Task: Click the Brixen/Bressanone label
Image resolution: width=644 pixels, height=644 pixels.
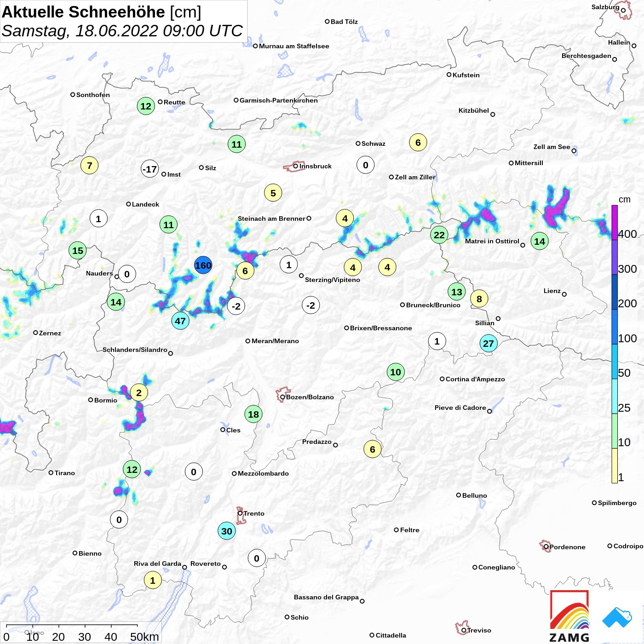Action: point(381,328)
